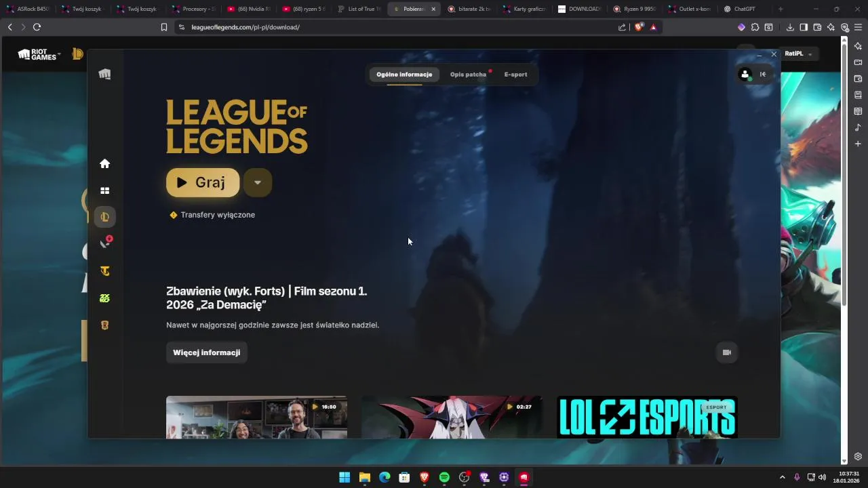
Task: Switch to the Ogólne informacje tab
Action: 404,75
